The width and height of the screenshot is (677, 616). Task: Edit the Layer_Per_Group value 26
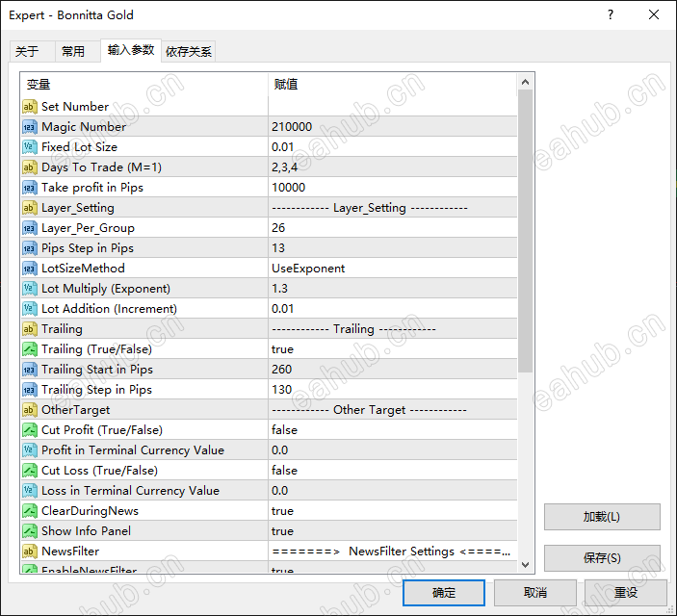[x=393, y=228]
